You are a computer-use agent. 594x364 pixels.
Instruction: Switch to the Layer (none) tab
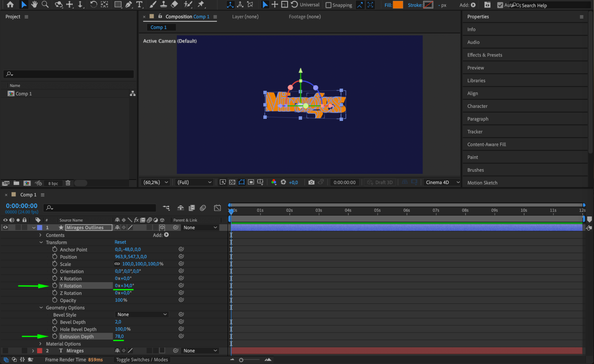click(245, 17)
